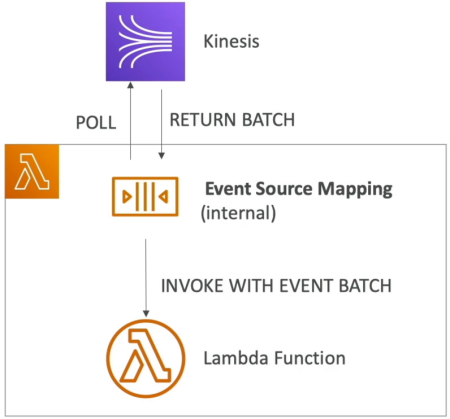Select the Event Source Mapping heading
The height and width of the screenshot is (419, 450).
point(299,189)
